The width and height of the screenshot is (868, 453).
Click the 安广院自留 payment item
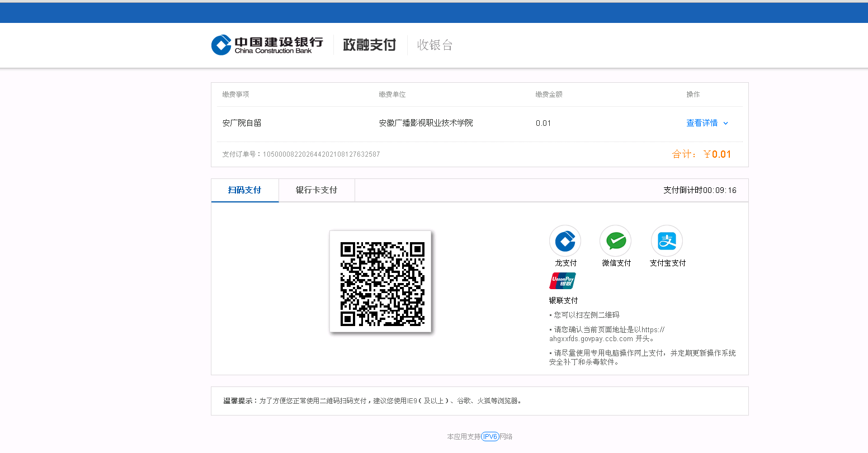click(x=242, y=123)
